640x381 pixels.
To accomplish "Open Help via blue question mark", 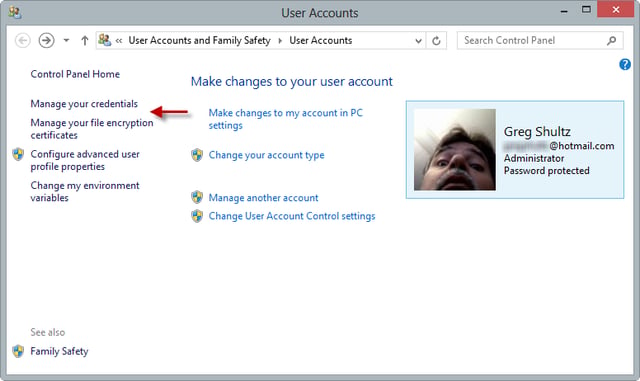I will pos(625,65).
